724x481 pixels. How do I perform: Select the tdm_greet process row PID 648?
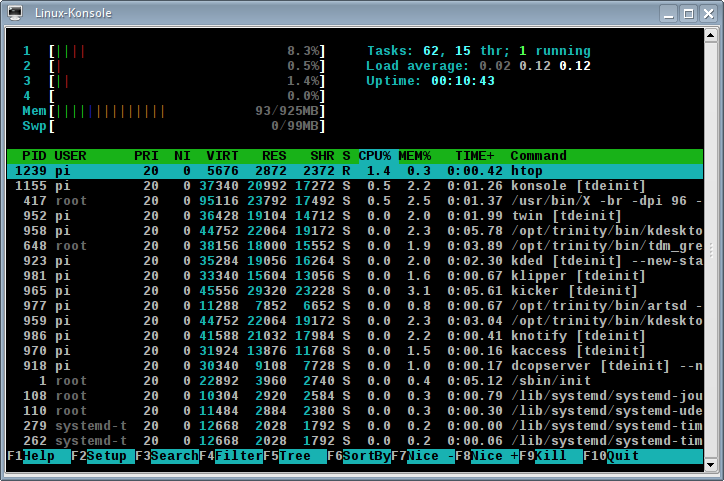(355, 246)
